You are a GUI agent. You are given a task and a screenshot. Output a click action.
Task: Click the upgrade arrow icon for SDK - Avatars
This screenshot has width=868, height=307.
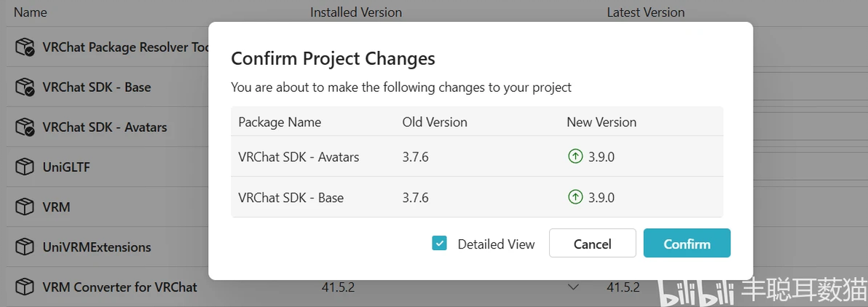click(x=575, y=157)
